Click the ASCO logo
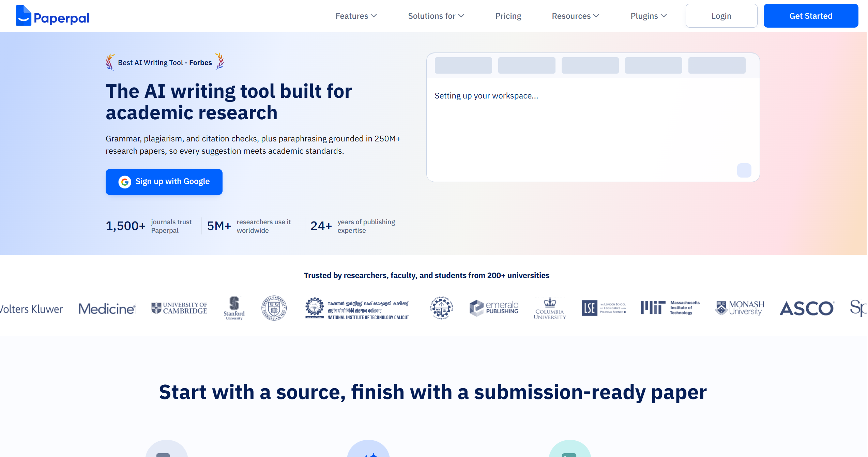This screenshot has height=457, width=868. [x=807, y=308]
